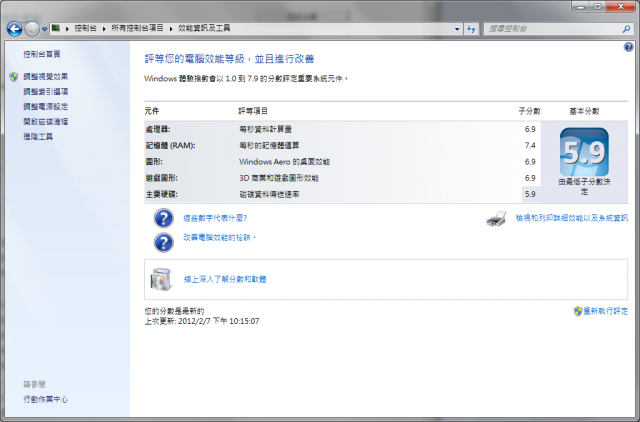Image resolution: width=640 pixels, height=422 pixels.
Task: Click the magnifier search icon
Action: click(626, 29)
